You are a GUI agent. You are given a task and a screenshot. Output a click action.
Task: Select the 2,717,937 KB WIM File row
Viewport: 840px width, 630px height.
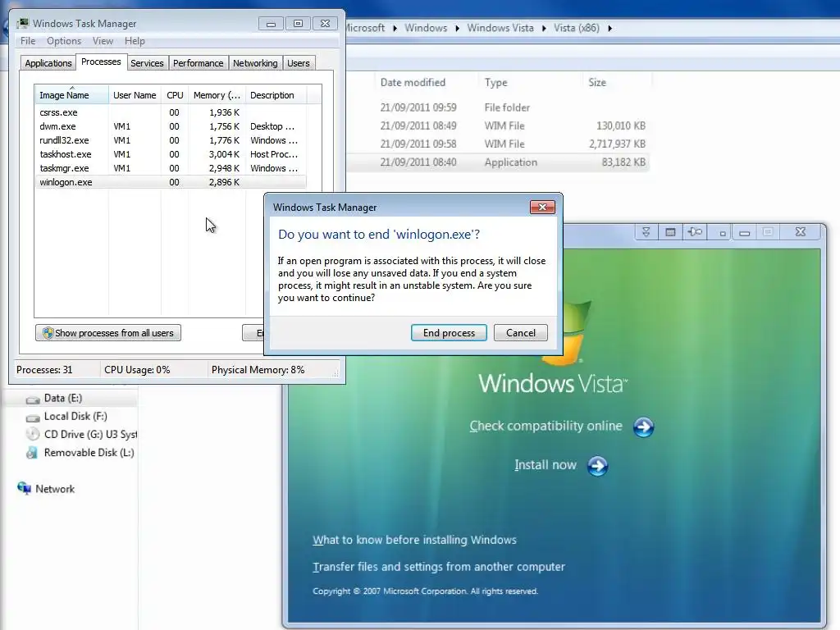tap(498, 144)
